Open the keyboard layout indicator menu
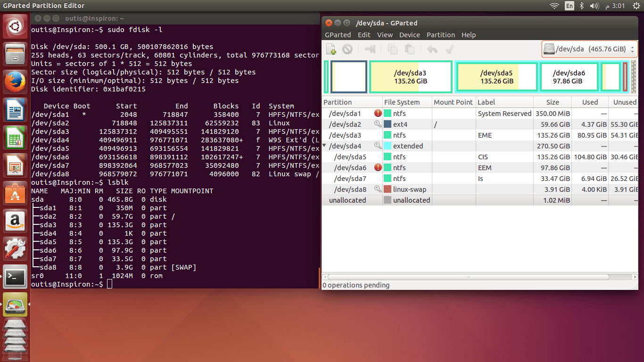This screenshot has width=644, height=362. (x=569, y=6)
